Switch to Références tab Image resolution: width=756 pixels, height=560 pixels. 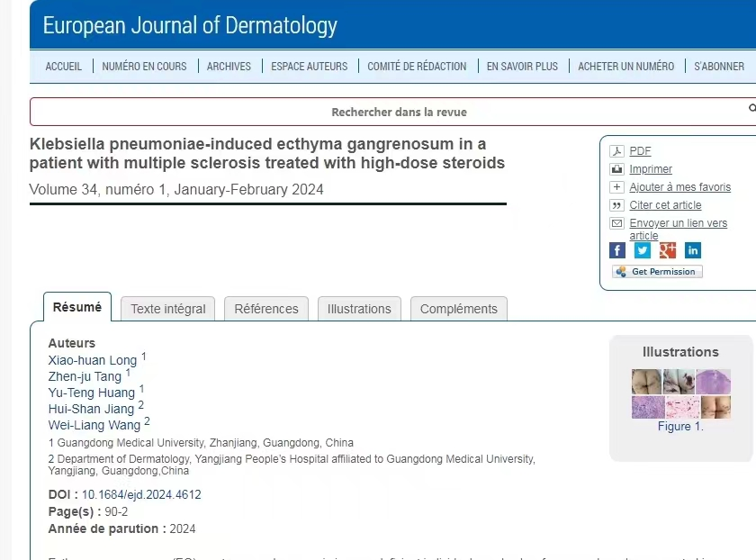coord(266,309)
